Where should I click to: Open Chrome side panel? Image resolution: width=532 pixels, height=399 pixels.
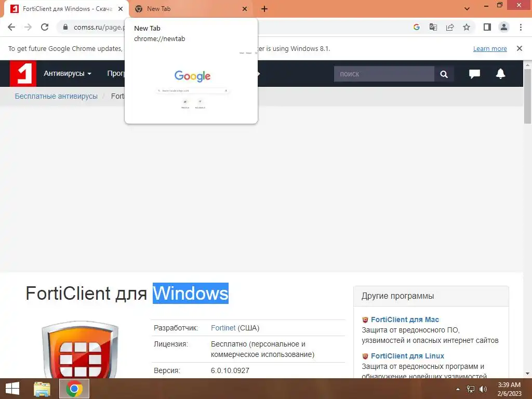pyautogui.click(x=487, y=27)
